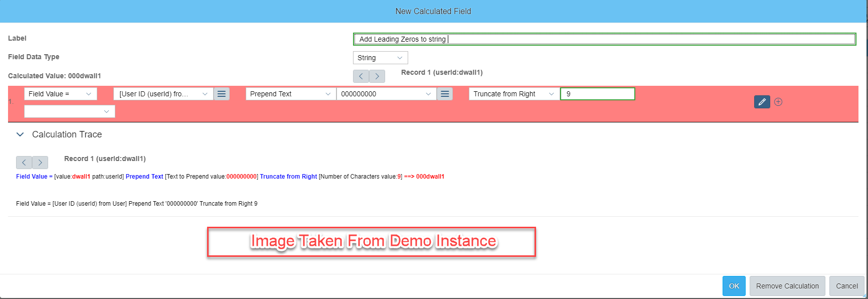Show previous record in Calculation Trace
Viewport: 868px width, 299px height.
pos(24,163)
